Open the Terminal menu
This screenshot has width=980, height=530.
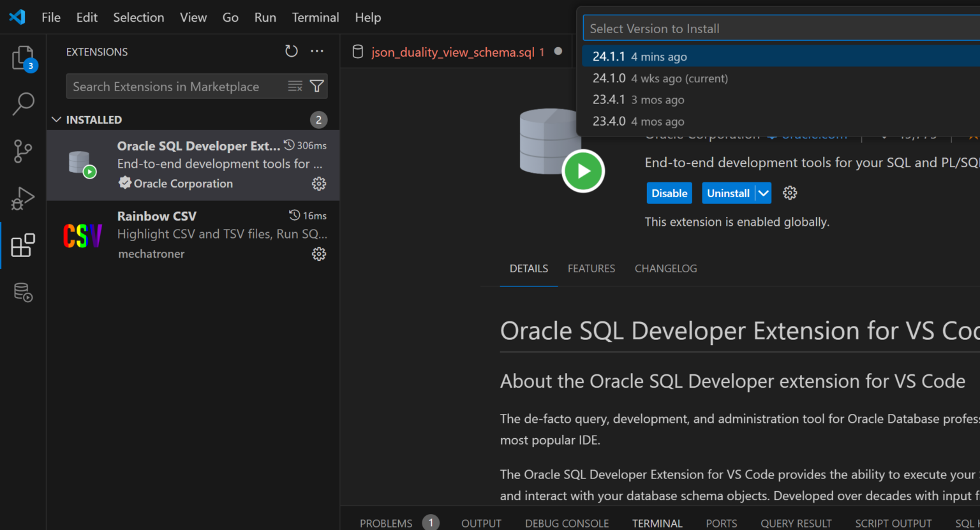click(315, 17)
